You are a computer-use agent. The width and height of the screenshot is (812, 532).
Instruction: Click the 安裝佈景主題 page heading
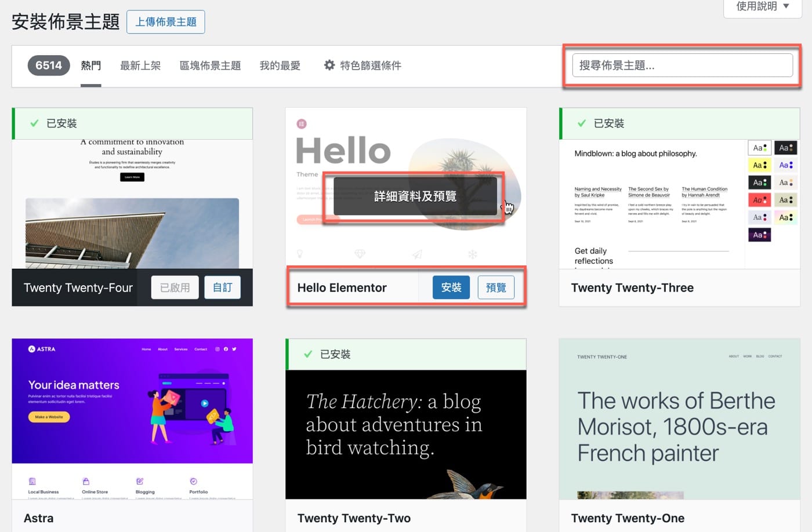coord(66,22)
